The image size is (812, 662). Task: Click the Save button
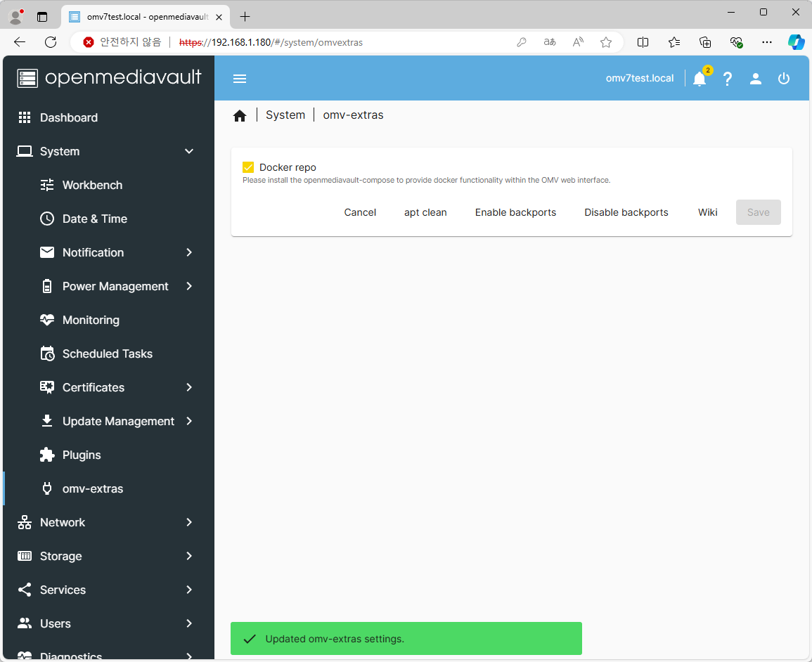pos(758,212)
